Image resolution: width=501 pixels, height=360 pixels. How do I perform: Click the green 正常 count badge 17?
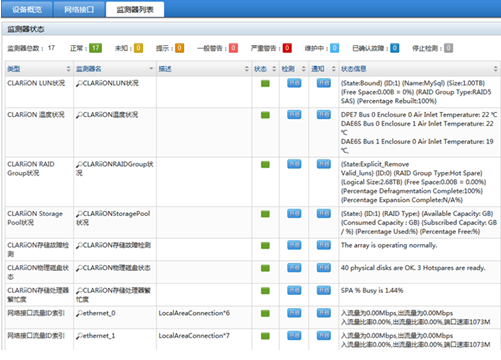click(x=96, y=48)
